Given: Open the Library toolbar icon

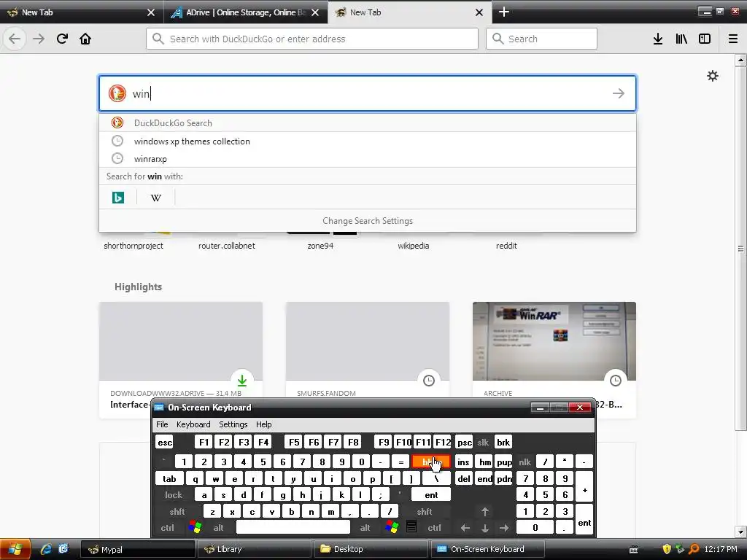Looking at the screenshot, I should pos(681,39).
